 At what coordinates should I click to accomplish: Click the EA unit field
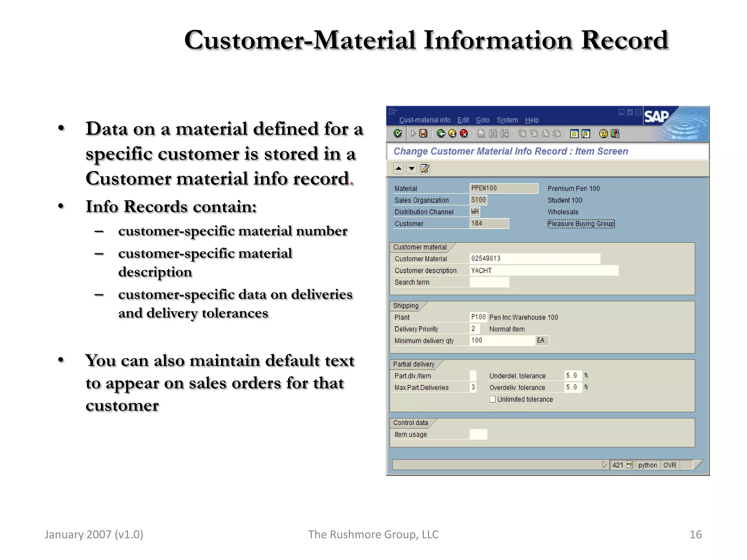click(x=542, y=341)
